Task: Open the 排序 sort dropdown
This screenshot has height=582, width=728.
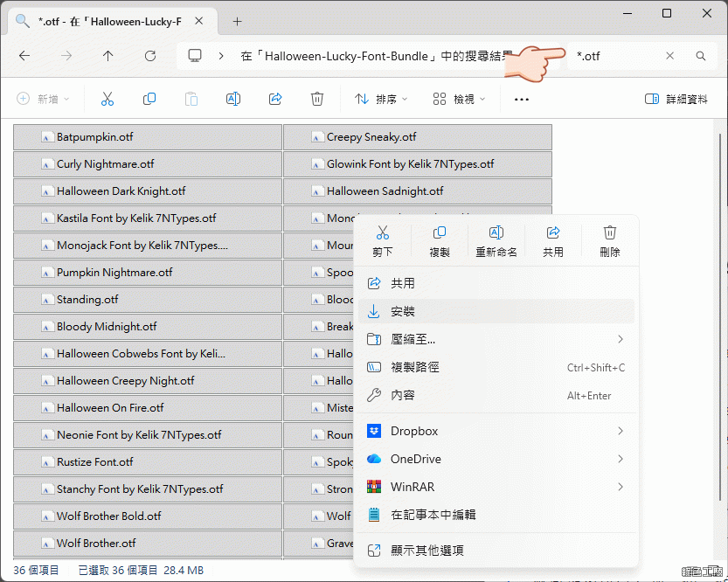Action: pyautogui.click(x=381, y=100)
